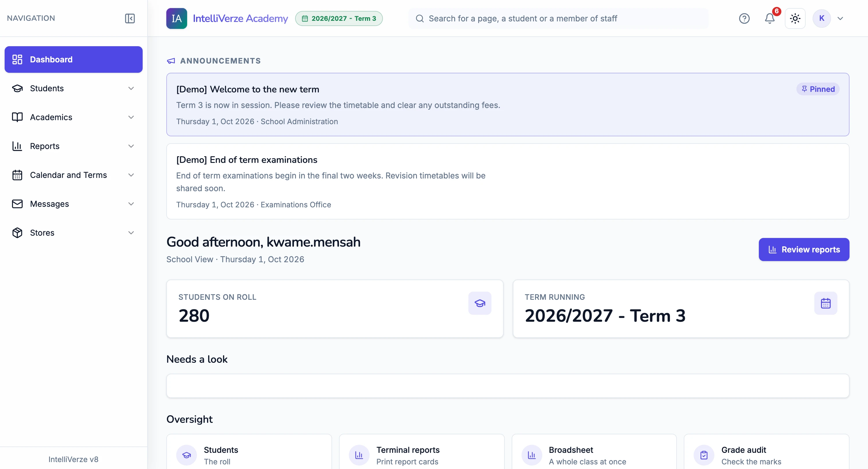Expand the Students submenu chevron
The width and height of the screenshot is (868, 469).
coord(131,88)
